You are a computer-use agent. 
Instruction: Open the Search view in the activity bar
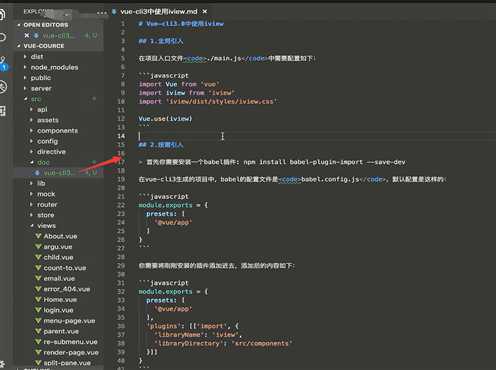(x=2, y=36)
